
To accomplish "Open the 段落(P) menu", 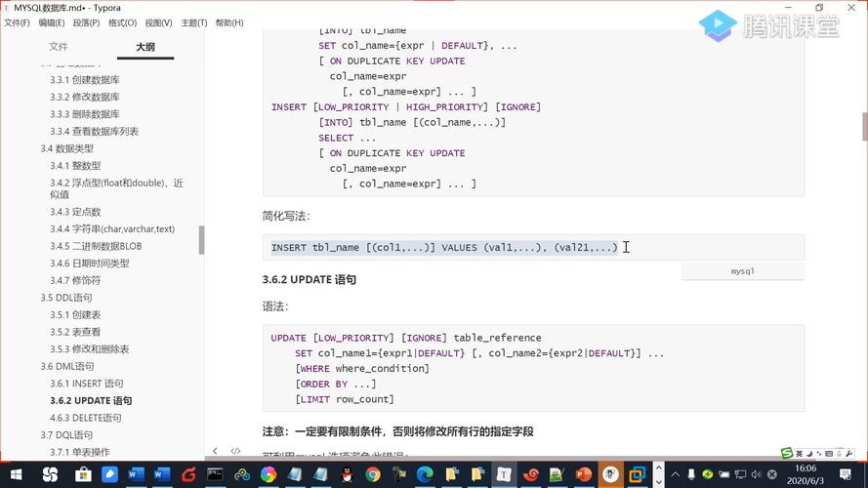I will coord(86,22).
